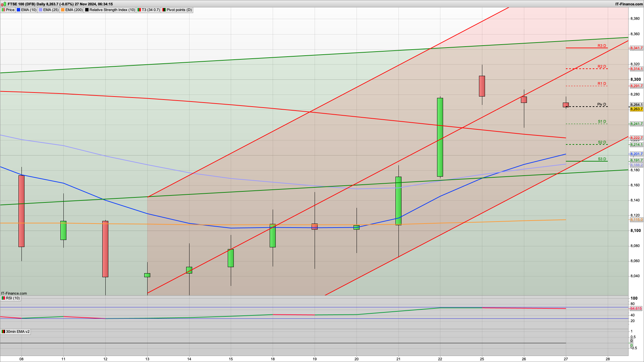The width and height of the screenshot is (644, 362).
Task: Click the RSI scale label 100
Action: [634, 298]
